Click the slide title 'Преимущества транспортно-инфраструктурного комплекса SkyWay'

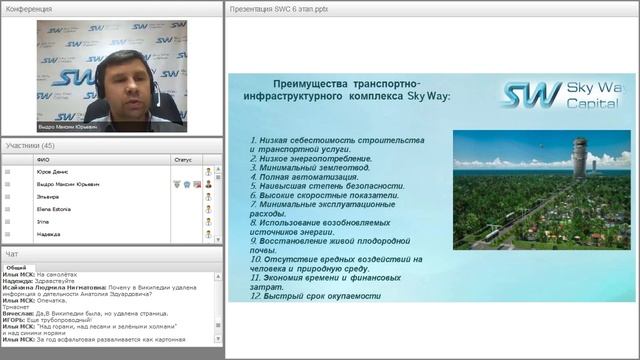pos(347,90)
